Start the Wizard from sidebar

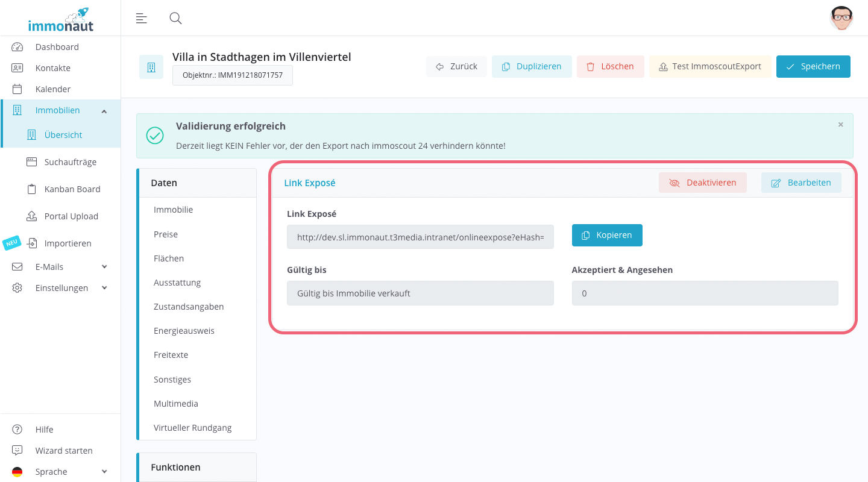pyautogui.click(x=63, y=451)
